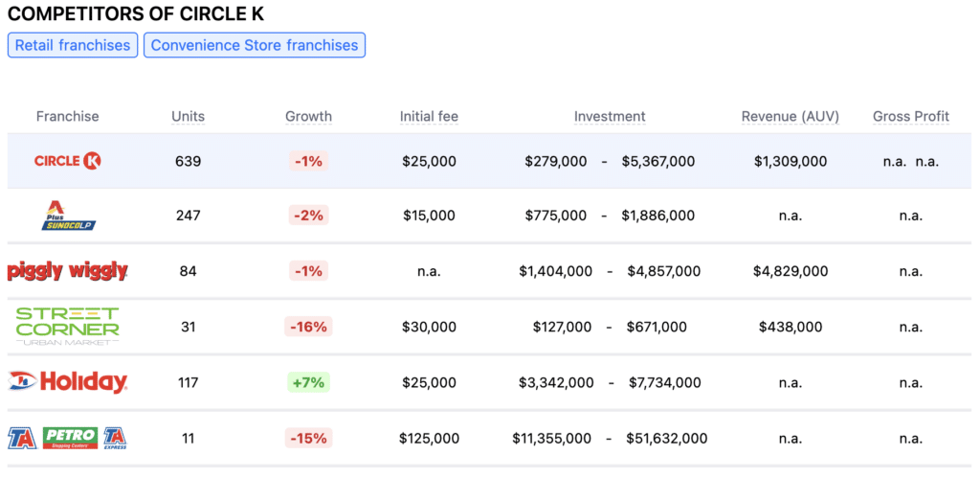Select the $125,000 initial fee
980x478 pixels.
pos(430,438)
